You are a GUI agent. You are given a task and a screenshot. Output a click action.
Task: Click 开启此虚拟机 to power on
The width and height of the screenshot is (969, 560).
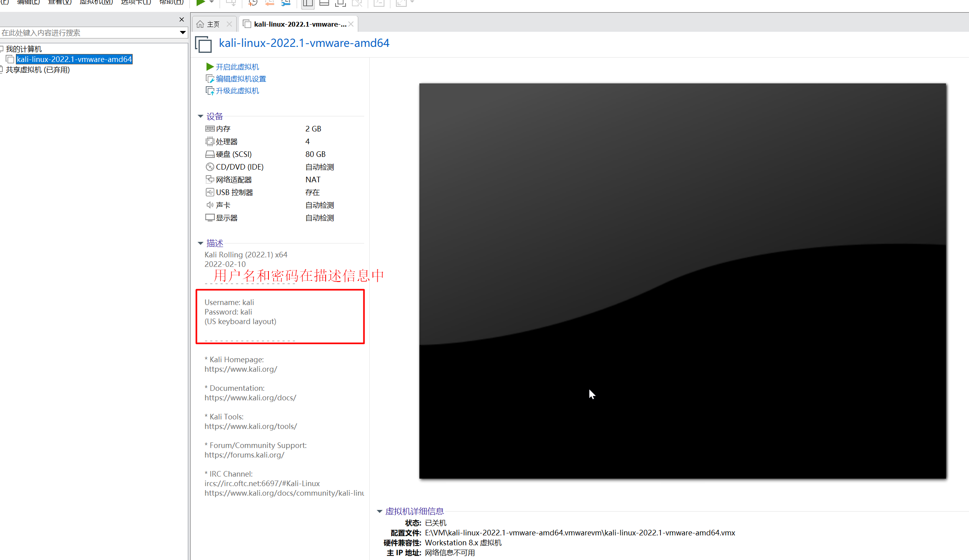[237, 67]
